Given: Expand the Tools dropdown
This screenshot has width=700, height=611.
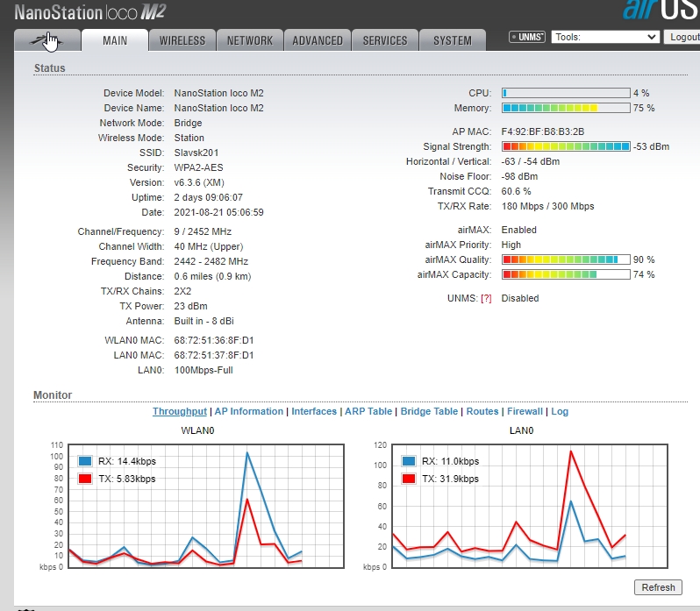Looking at the screenshot, I should pos(605,37).
